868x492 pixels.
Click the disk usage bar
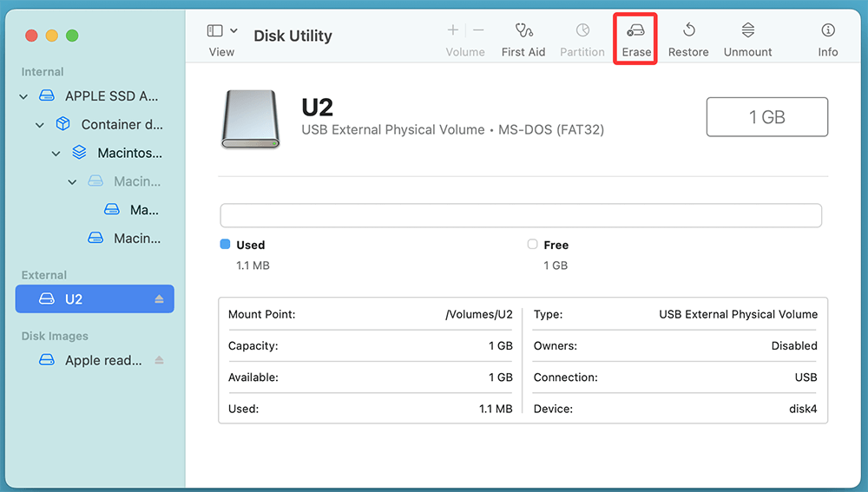pos(521,215)
